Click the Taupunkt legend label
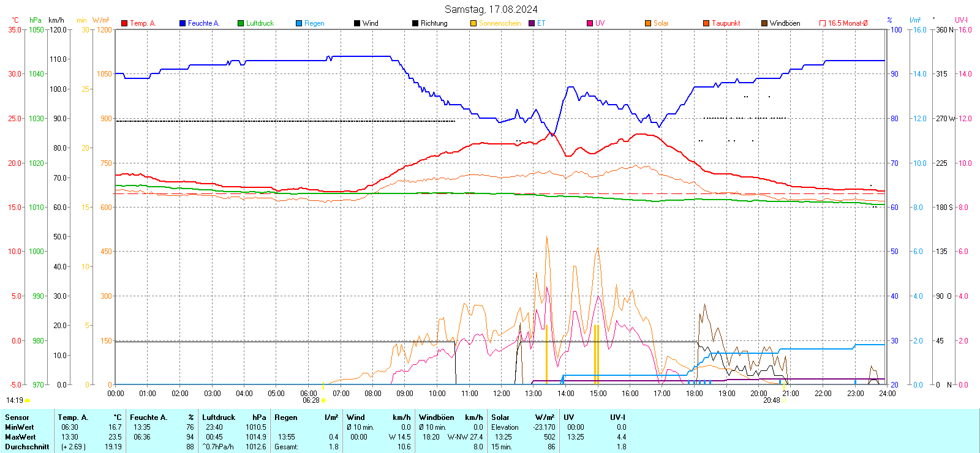Image resolution: width=980 pixels, height=453 pixels. [x=726, y=23]
